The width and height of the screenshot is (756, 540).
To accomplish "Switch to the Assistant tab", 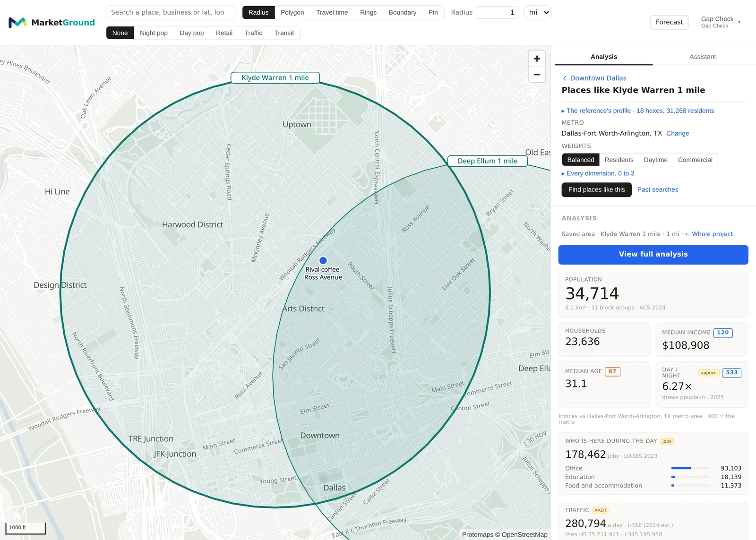I will tap(703, 57).
